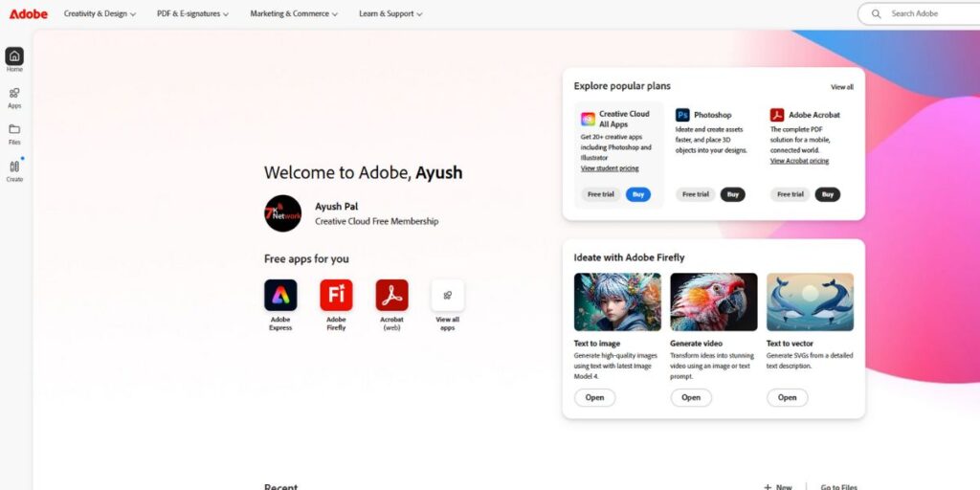Launch Acrobat (web) app icon
Viewport: 980px width, 490px height.
(x=391, y=295)
